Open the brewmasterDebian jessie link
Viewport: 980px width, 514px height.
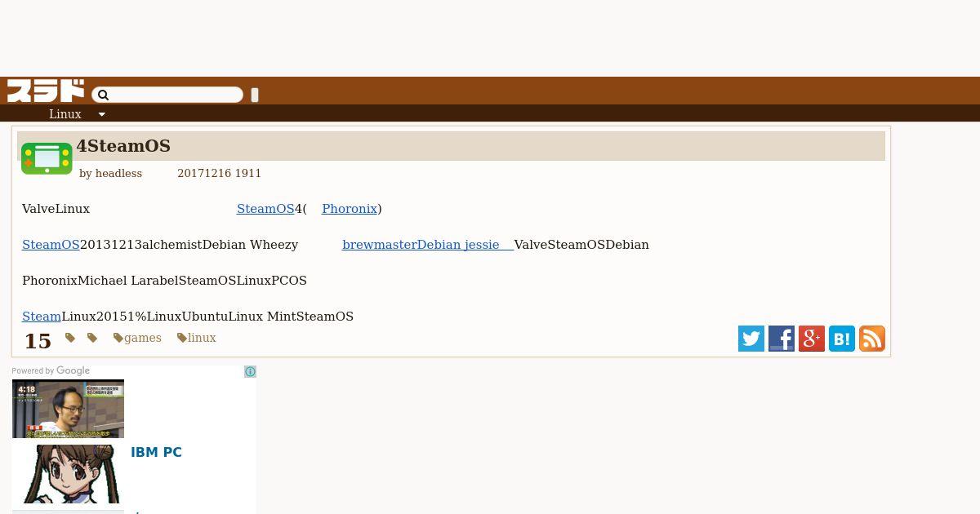428,245
